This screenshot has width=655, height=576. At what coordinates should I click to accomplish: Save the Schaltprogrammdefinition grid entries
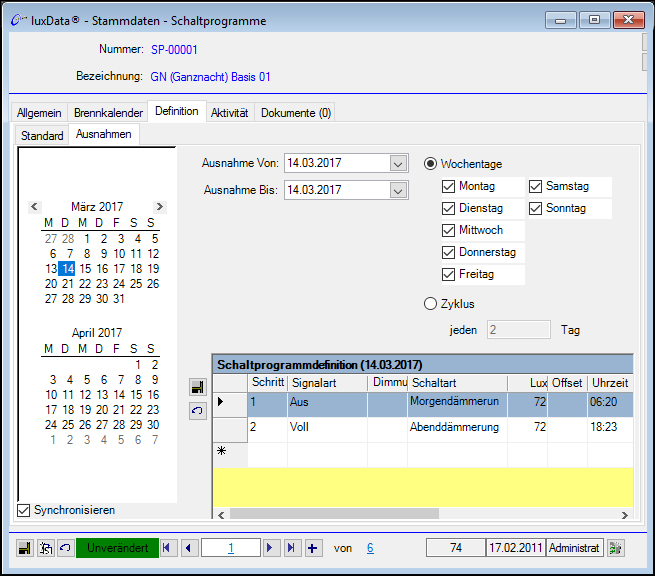pyautogui.click(x=198, y=387)
